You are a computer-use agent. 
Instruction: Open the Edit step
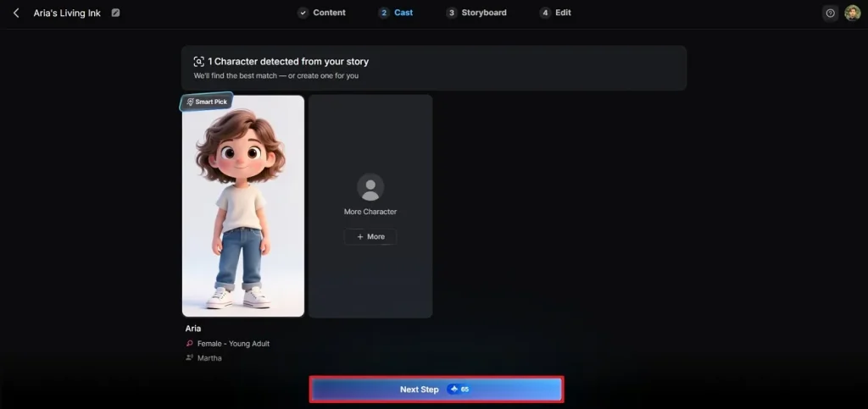[555, 13]
